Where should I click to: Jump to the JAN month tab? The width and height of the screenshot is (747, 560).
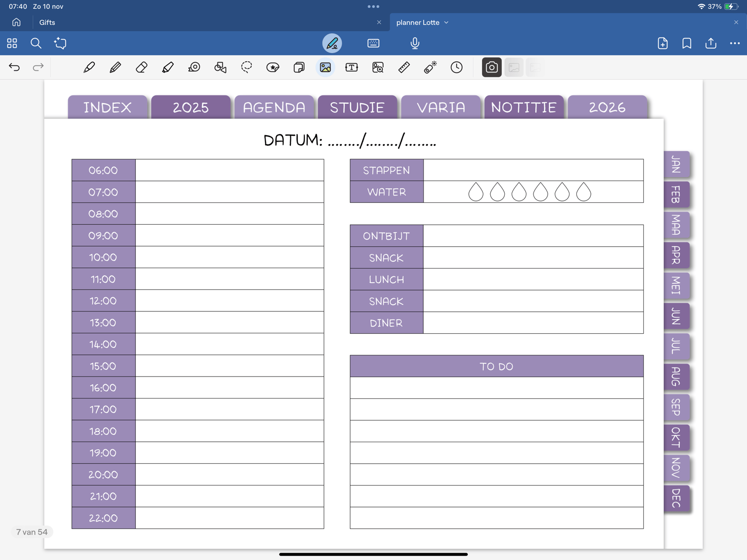pos(676,164)
